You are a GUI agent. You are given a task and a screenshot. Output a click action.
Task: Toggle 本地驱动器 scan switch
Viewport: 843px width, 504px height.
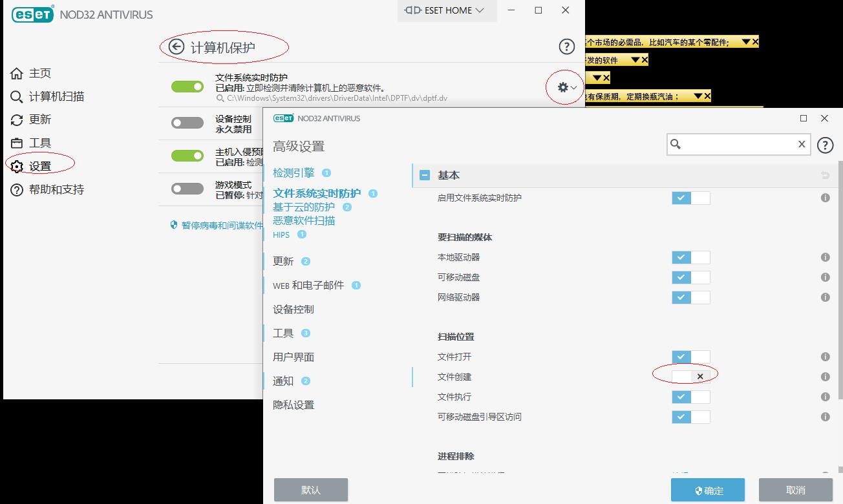[x=691, y=257]
